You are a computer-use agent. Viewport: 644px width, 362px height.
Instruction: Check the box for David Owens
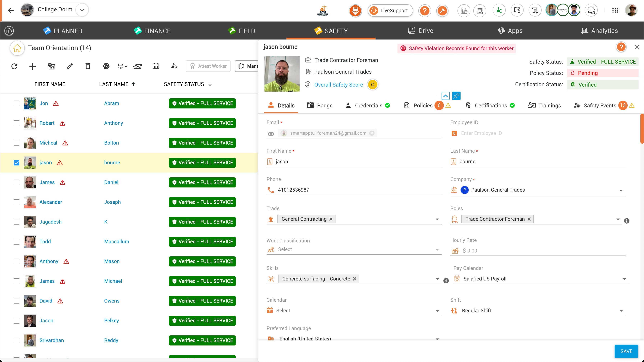pos(17,301)
